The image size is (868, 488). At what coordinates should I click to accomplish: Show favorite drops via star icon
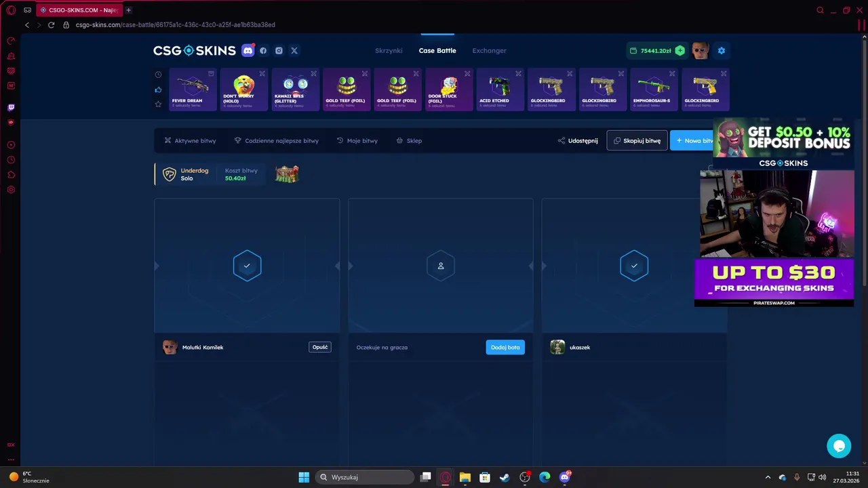(x=158, y=104)
